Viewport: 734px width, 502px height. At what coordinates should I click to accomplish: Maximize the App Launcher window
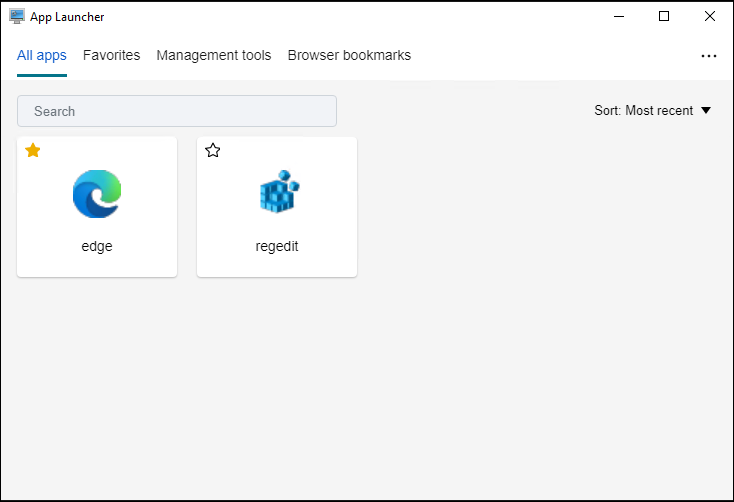coord(664,16)
